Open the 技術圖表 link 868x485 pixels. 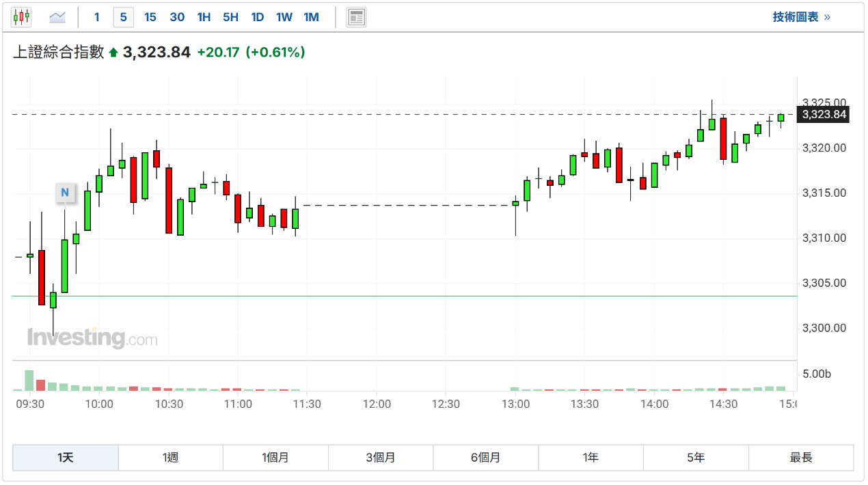(x=802, y=17)
